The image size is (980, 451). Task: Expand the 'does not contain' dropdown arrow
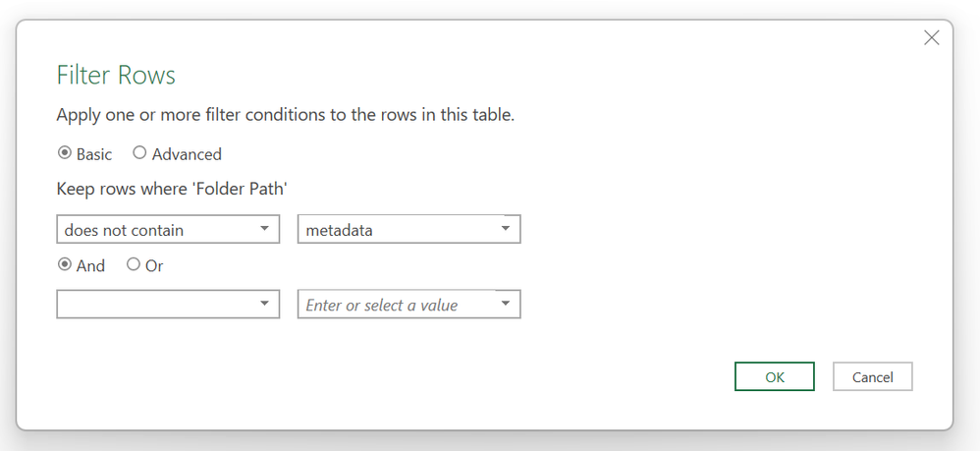264,230
